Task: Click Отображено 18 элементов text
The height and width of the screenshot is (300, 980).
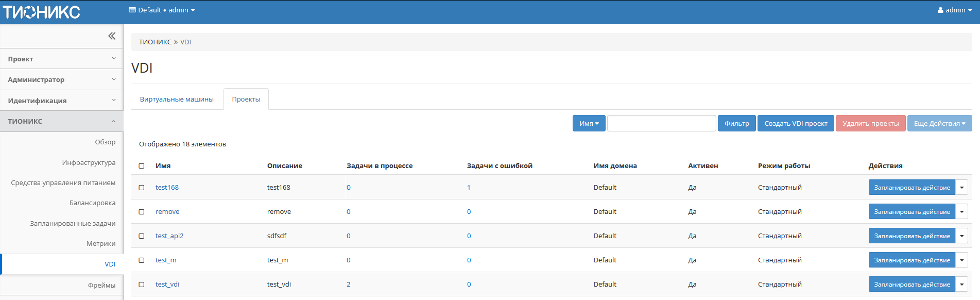Action: [x=182, y=144]
